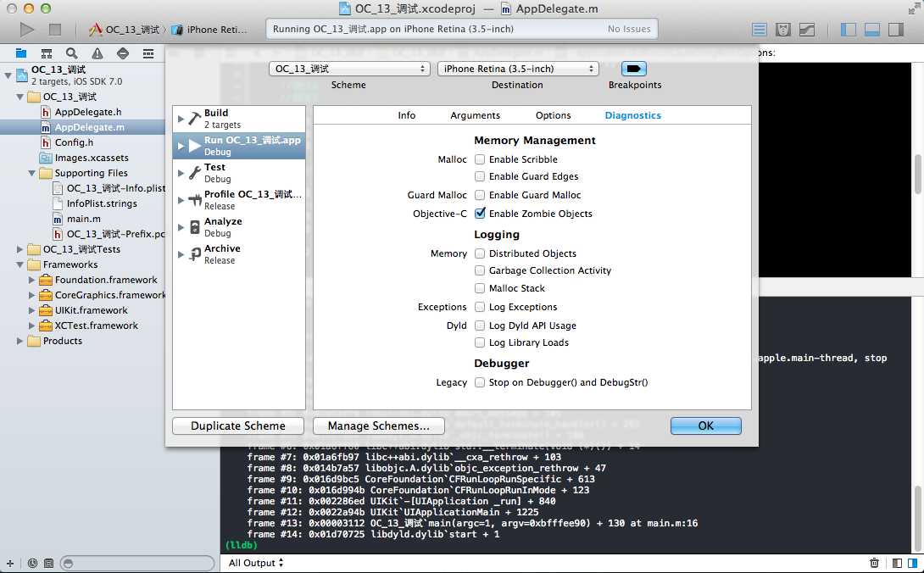Confirm with the OK button

tap(706, 426)
